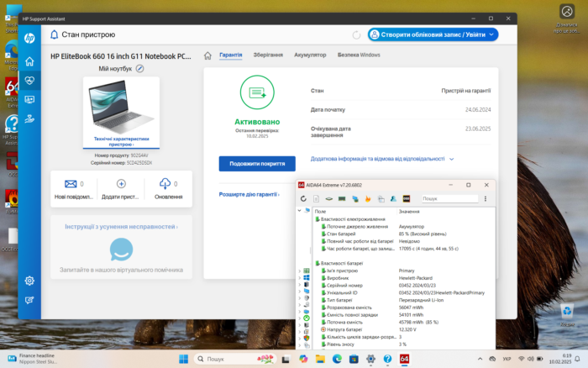
Task: Click the HP logo in the sidebar
Action: click(29, 38)
